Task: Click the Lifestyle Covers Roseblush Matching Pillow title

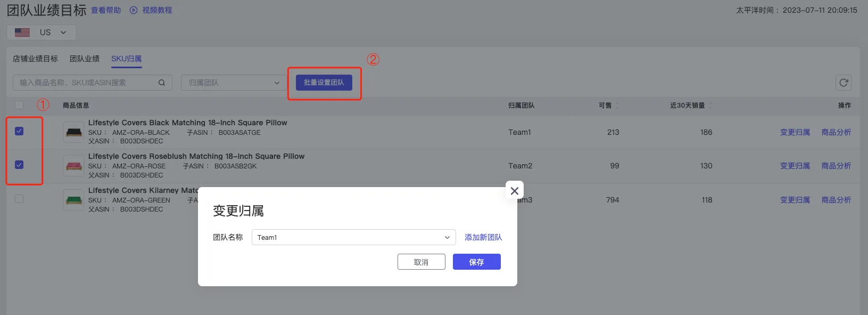Action: click(196, 156)
